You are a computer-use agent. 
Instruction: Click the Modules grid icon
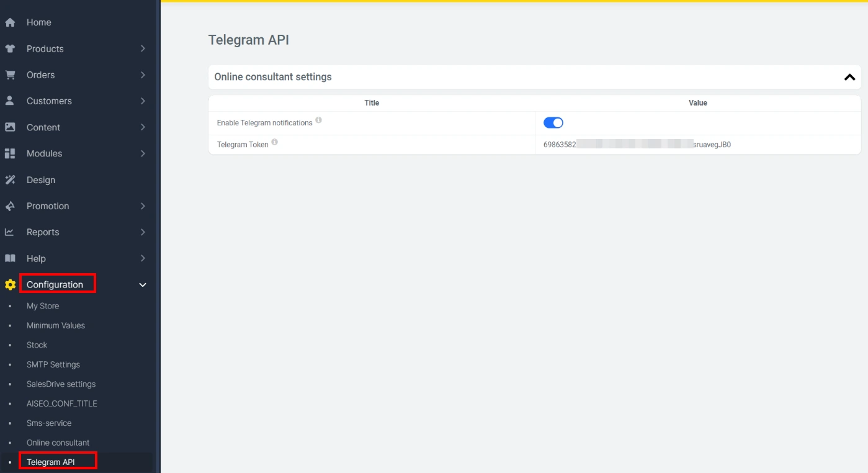tap(10, 153)
